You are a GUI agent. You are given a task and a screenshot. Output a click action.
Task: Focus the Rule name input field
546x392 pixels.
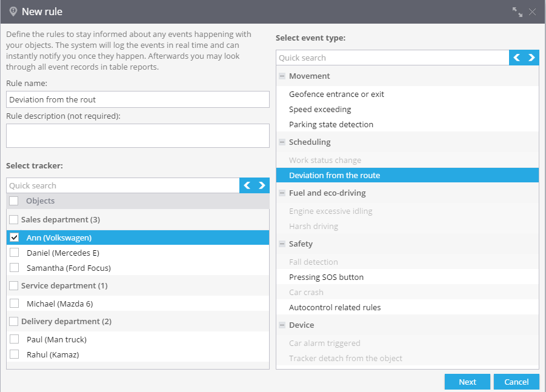(x=138, y=99)
